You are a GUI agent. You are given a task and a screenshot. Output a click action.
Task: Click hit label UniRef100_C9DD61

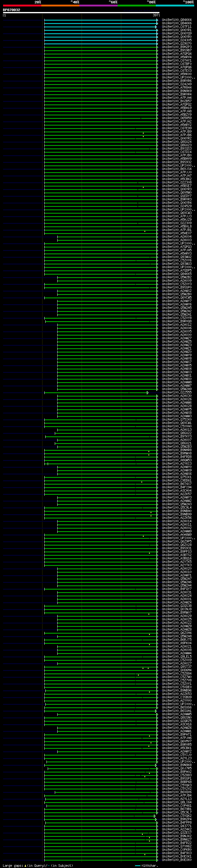[x=176, y=481]
